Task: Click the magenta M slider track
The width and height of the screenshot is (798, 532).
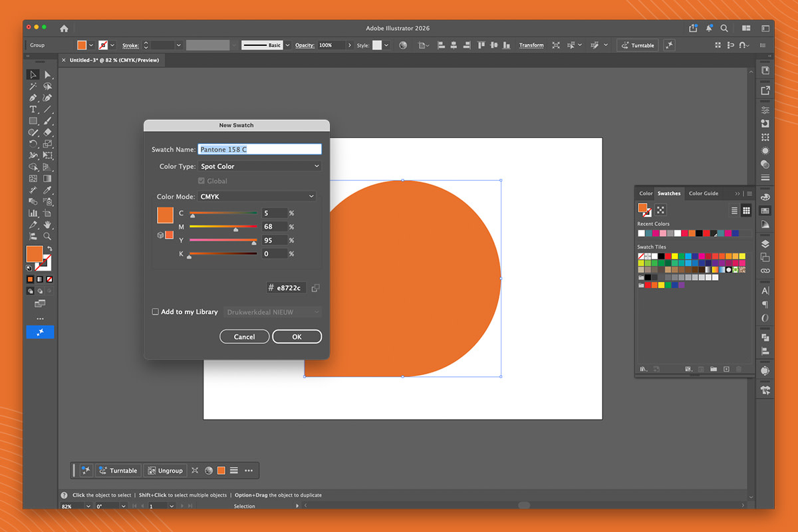Action: click(223, 226)
